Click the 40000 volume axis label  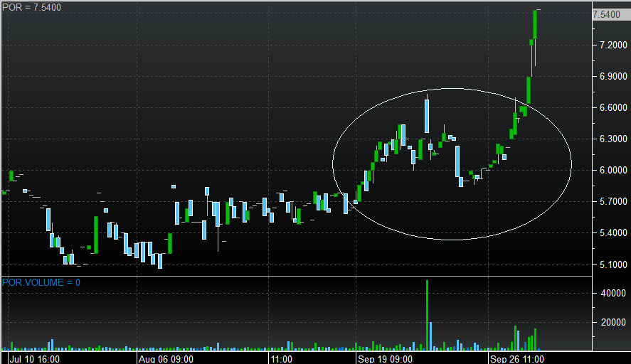(x=613, y=293)
